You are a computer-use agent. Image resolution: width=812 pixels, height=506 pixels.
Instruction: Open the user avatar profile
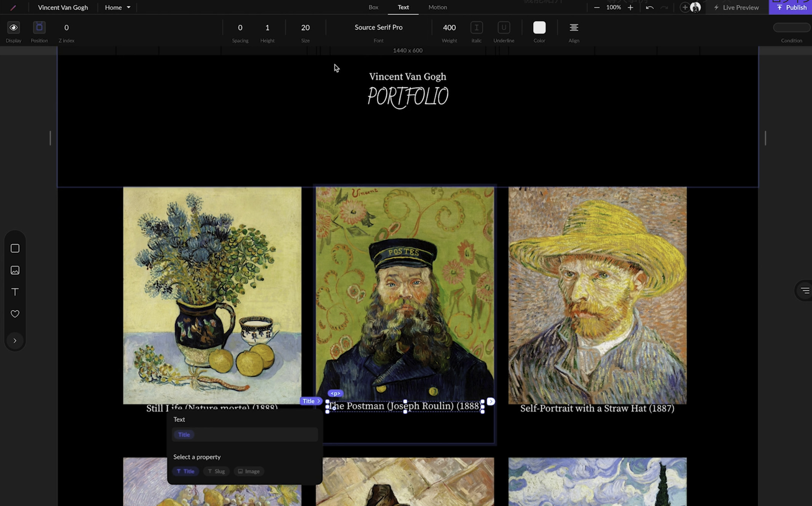coord(695,7)
